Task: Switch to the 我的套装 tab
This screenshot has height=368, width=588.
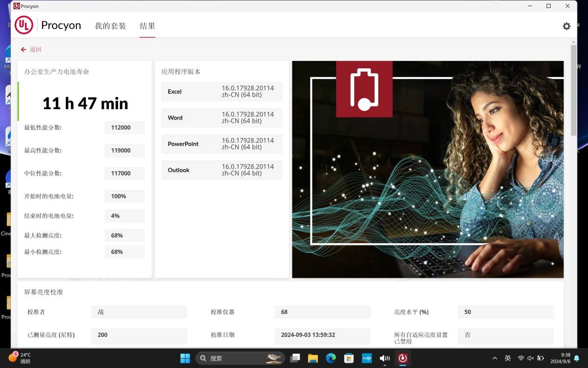Action: 110,26
